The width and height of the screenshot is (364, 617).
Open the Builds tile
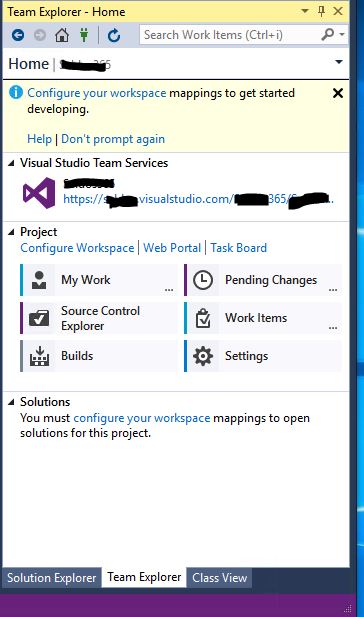pos(99,356)
